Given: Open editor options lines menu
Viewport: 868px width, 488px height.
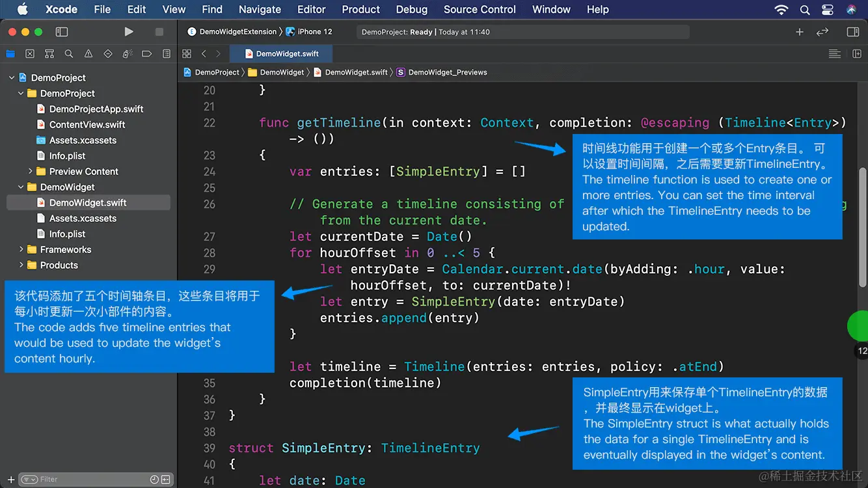Looking at the screenshot, I should [835, 54].
